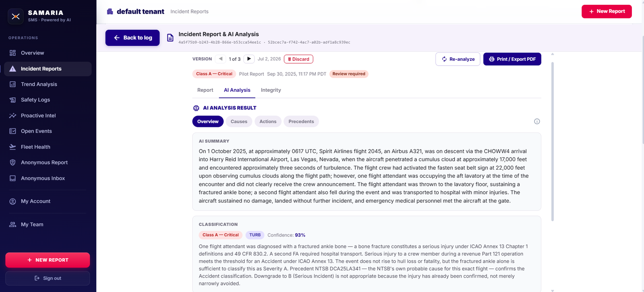Select the Overview analysis pill
644x292 pixels.
pyautogui.click(x=208, y=122)
